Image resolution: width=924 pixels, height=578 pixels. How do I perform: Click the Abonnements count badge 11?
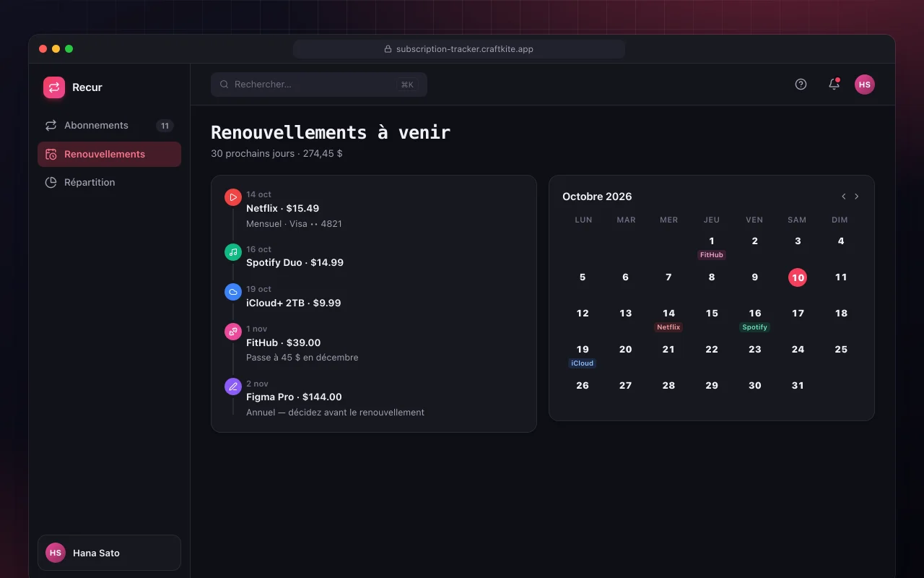coord(165,126)
